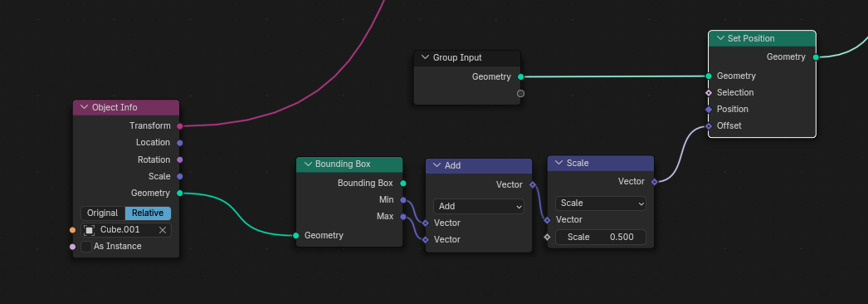Click the Min output socket

click(x=403, y=200)
